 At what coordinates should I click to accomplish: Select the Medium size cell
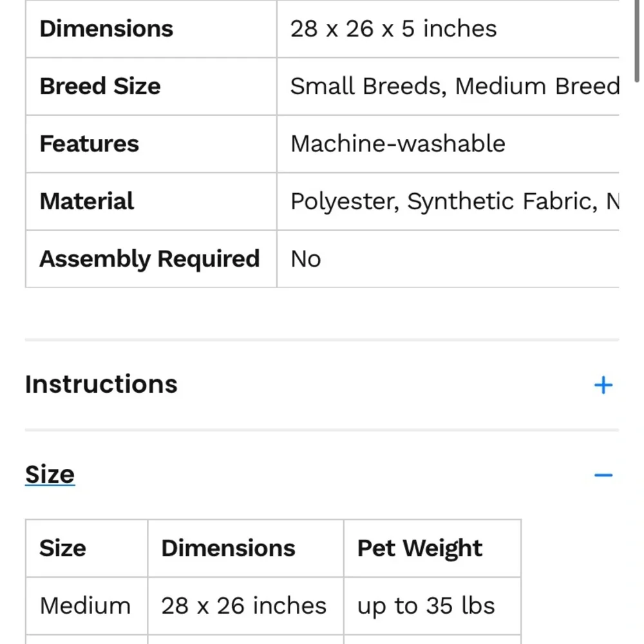point(85,606)
